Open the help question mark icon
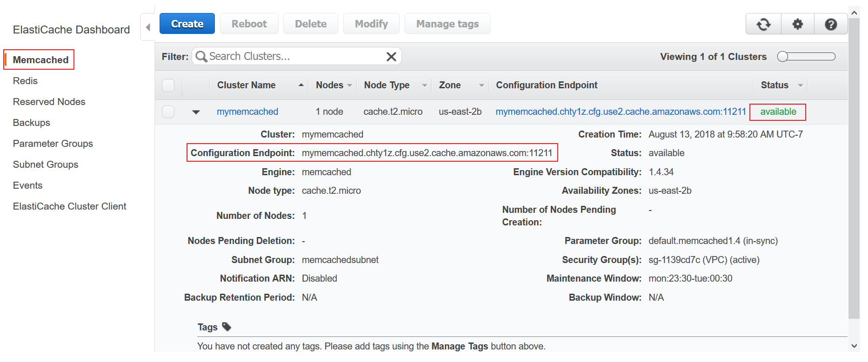868x362 pixels. 831,24
